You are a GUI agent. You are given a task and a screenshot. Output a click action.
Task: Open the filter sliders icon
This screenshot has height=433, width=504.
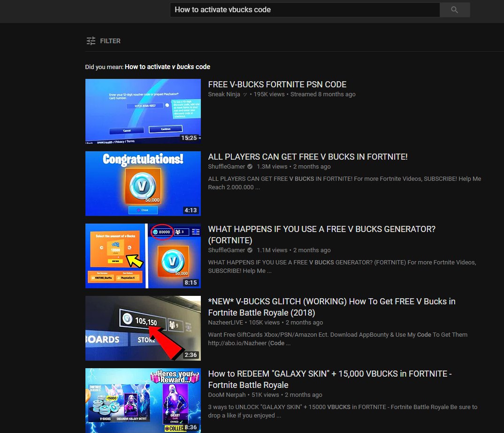(91, 41)
